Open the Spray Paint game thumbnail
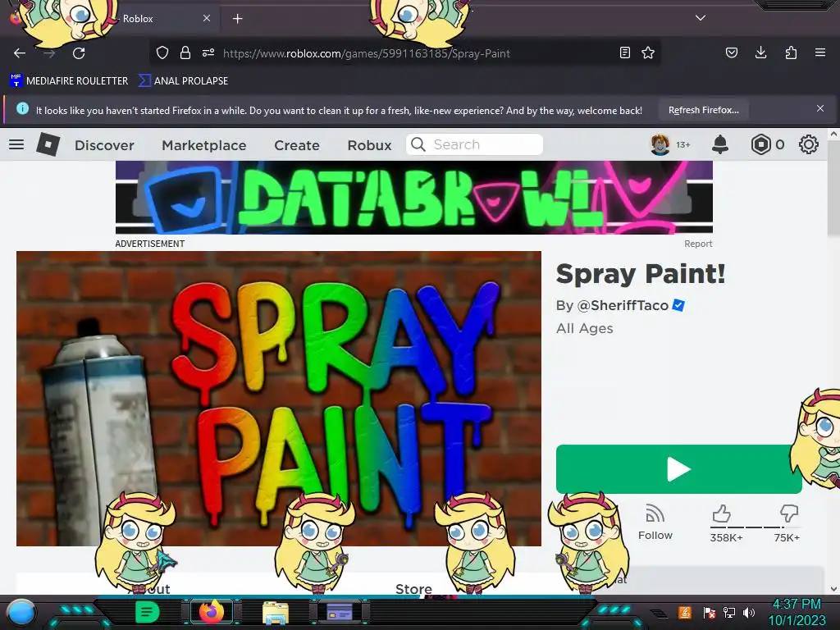 point(279,399)
